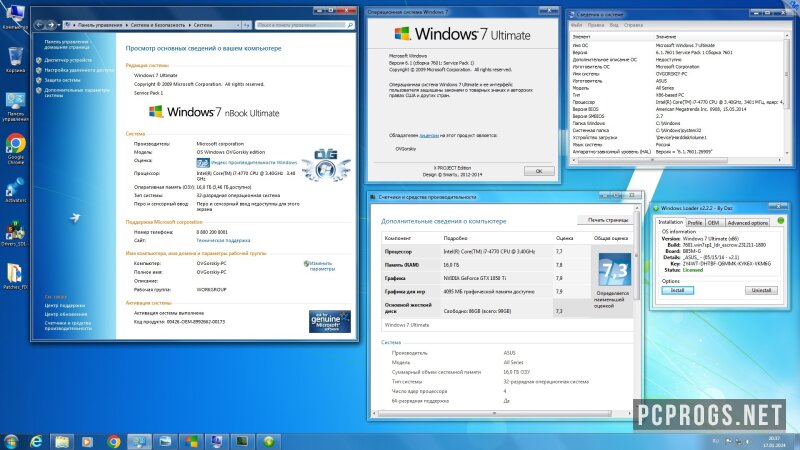
Task: Open the license terms link in About Windows
Action: tap(429, 135)
